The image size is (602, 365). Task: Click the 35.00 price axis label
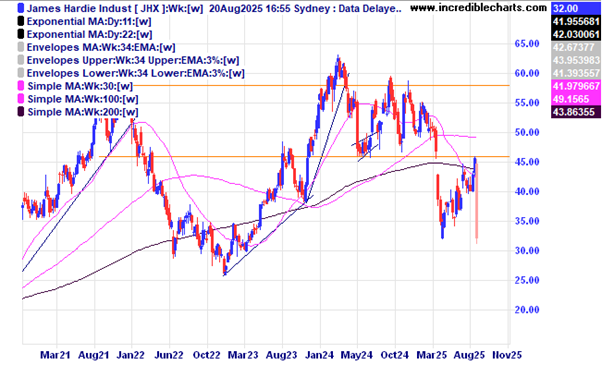[527, 221]
